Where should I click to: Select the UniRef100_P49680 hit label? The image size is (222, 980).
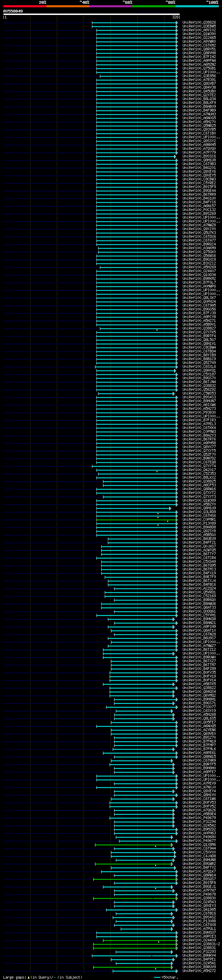(199, 837)
